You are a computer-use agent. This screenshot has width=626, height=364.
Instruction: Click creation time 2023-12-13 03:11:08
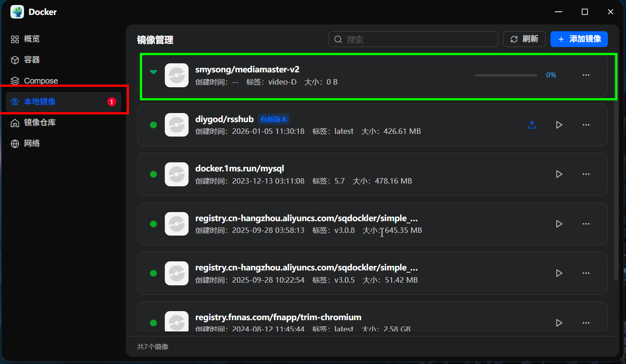coord(268,181)
